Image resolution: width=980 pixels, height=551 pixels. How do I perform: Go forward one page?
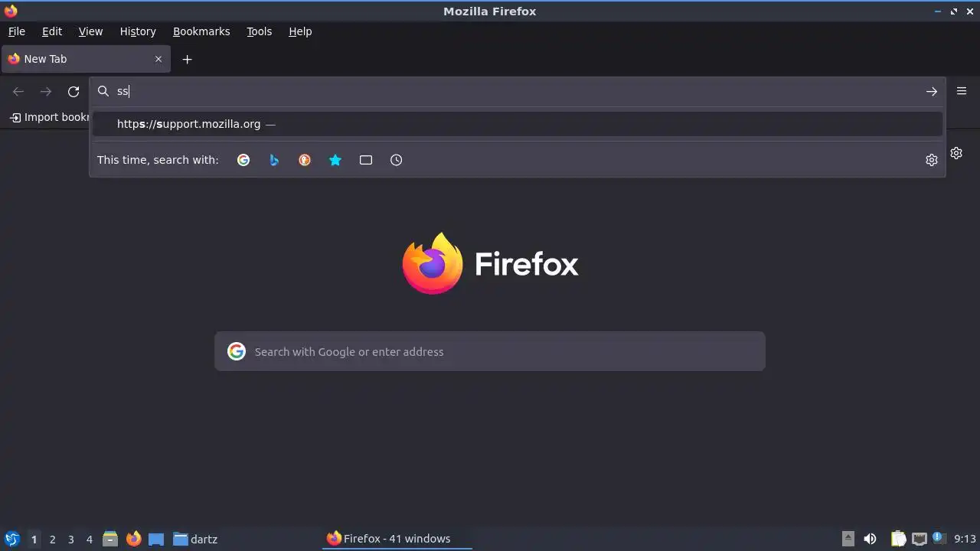[46, 92]
